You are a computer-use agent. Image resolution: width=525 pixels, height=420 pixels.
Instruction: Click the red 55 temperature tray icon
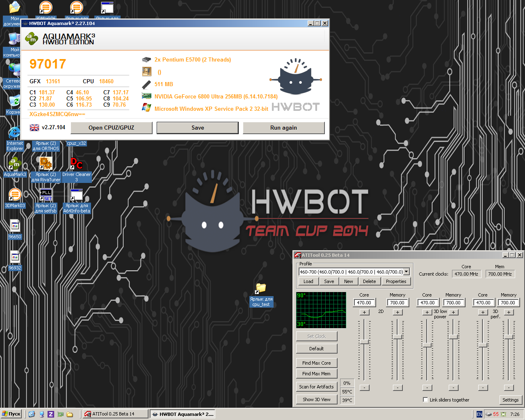pyautogui.click(x=496, y=414)
